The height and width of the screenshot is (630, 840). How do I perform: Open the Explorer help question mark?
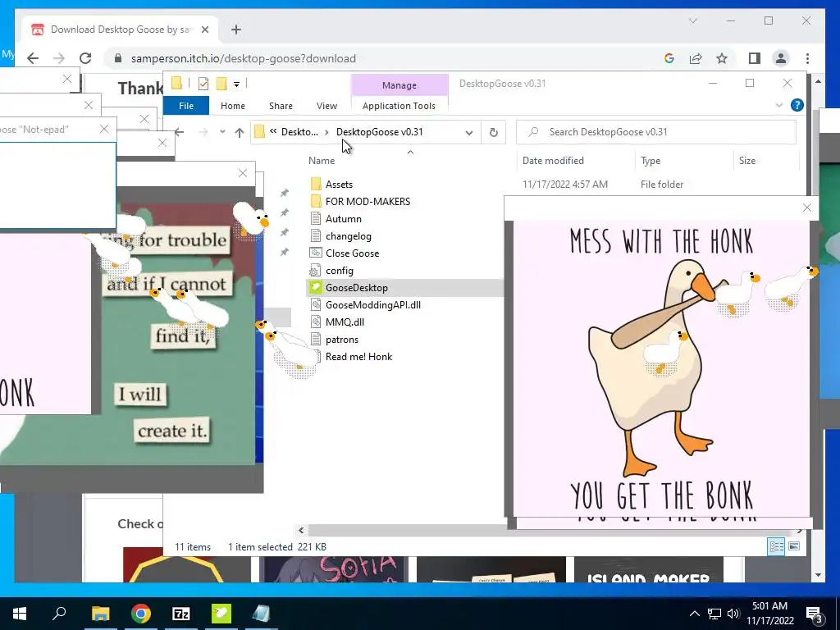click(x=797, y=106)
